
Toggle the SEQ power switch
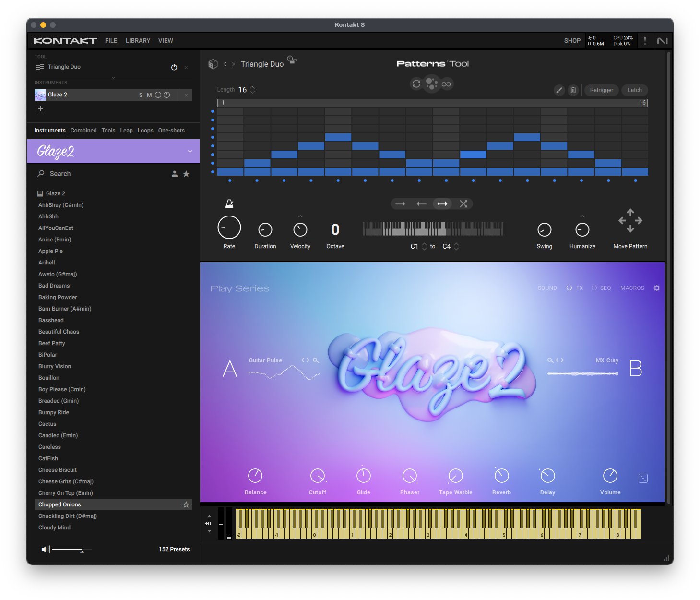tap(594, 288)
